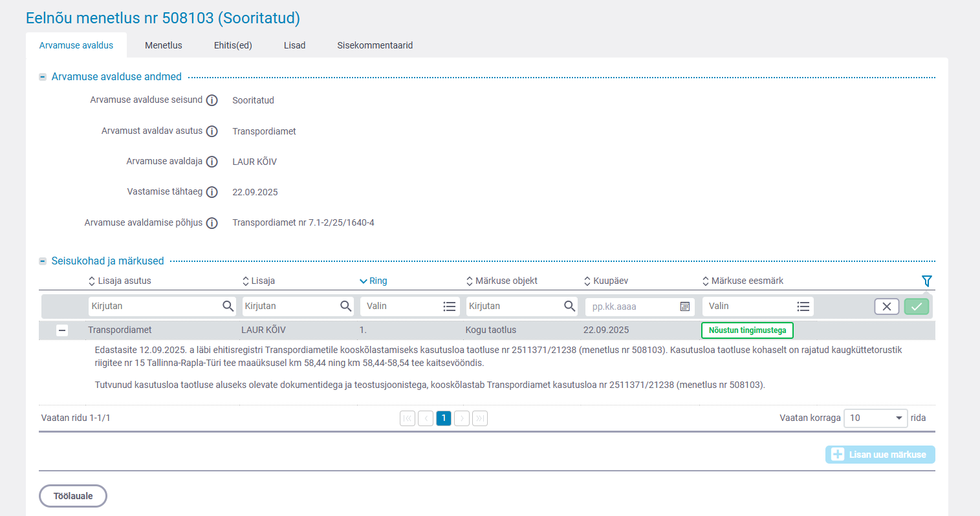This screenshot has width=980, height=516.
Task: Collapse Arvamuse avalduse andmed section
Action: (43, 77)
